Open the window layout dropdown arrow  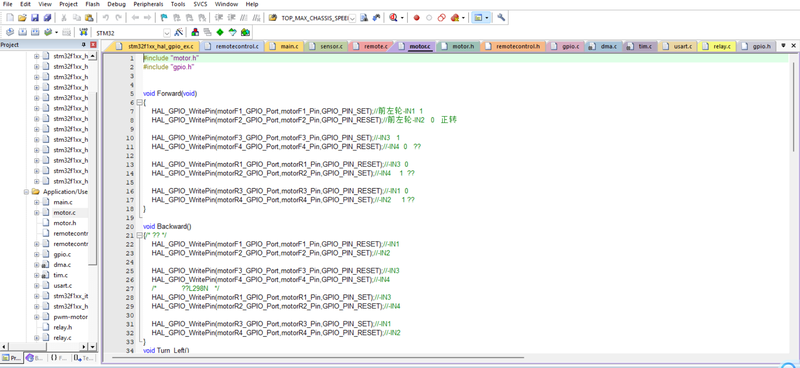[x=487, y=17]
